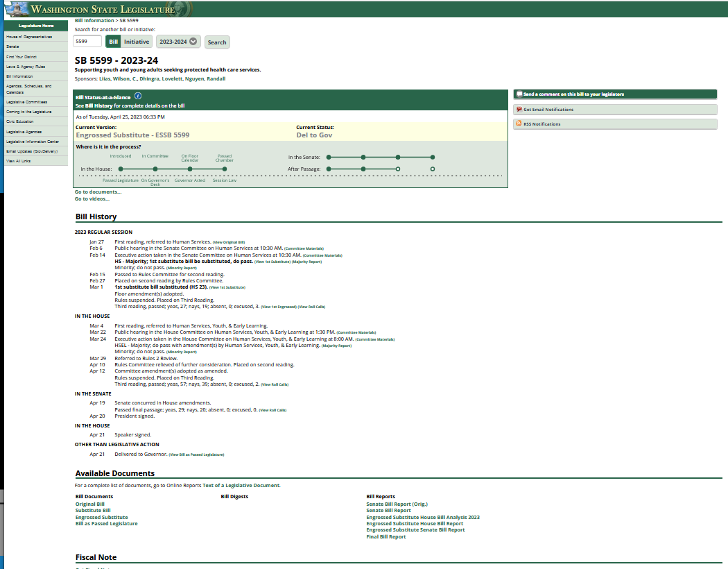This screenshot has width=728, height=569.
Task: Open Legislature Home in the sidebar
Action: [x=36, y=26]
